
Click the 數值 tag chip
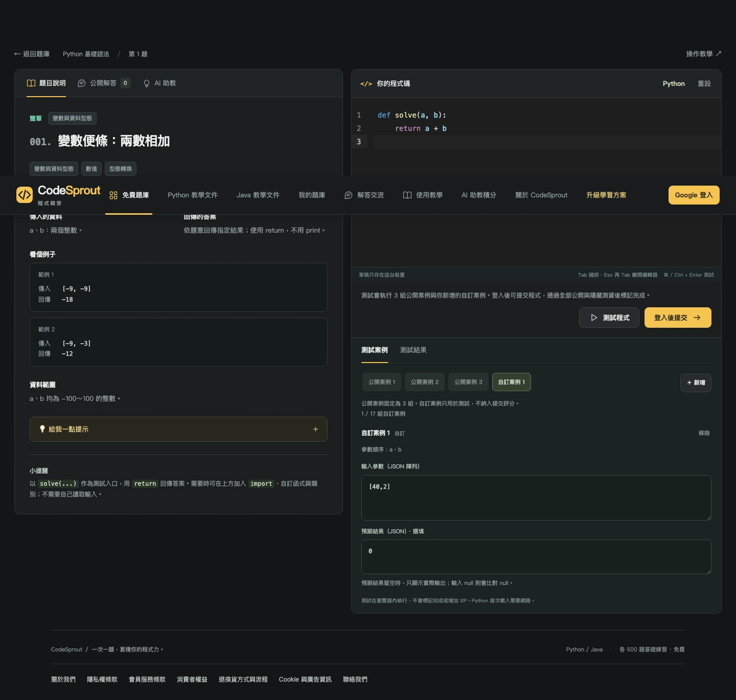(x=91, y=169)
